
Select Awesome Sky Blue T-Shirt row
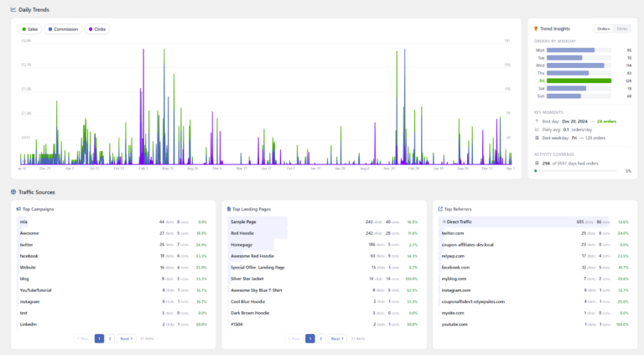(325, 290)
